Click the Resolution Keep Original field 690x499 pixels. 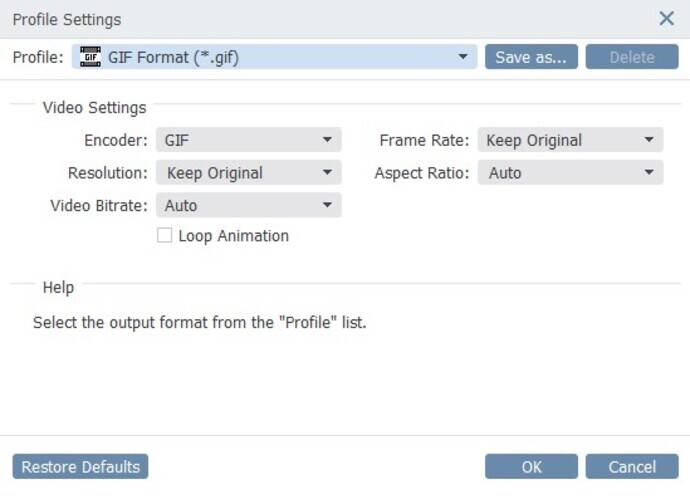pyautogui.click(x=249, y=172)
